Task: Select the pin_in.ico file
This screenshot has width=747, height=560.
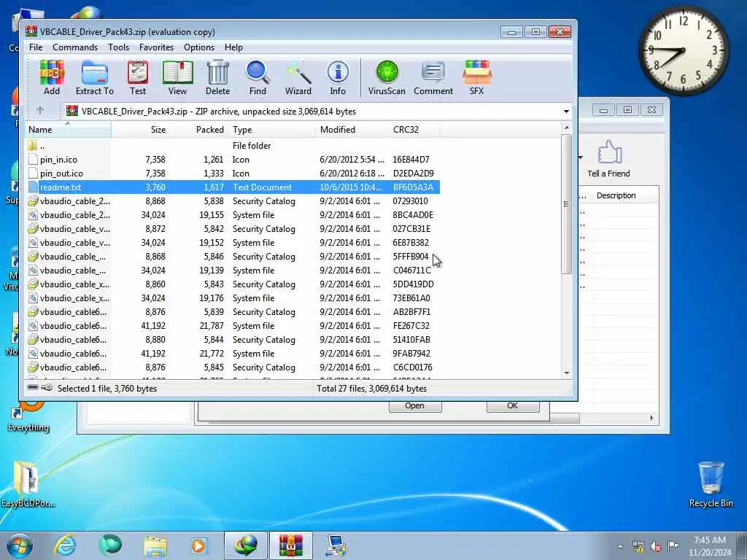Action: pos(233,160)
